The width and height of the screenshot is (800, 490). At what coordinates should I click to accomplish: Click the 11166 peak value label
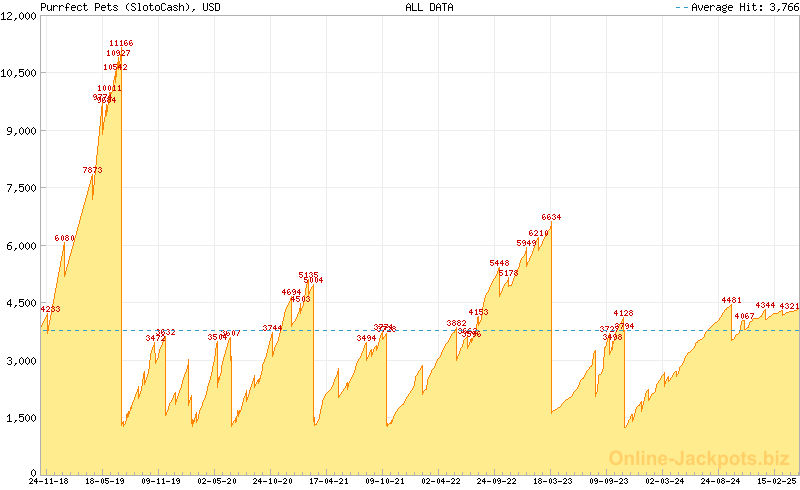click(x=121, y=43)
